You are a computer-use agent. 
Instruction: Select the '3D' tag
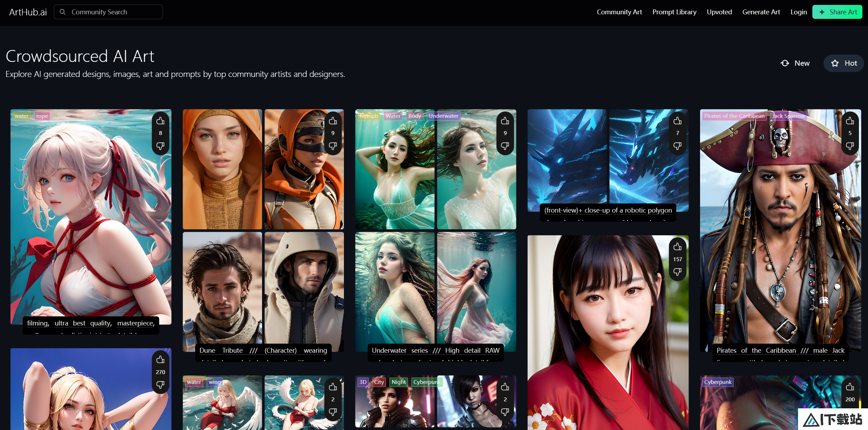[363, 382]
